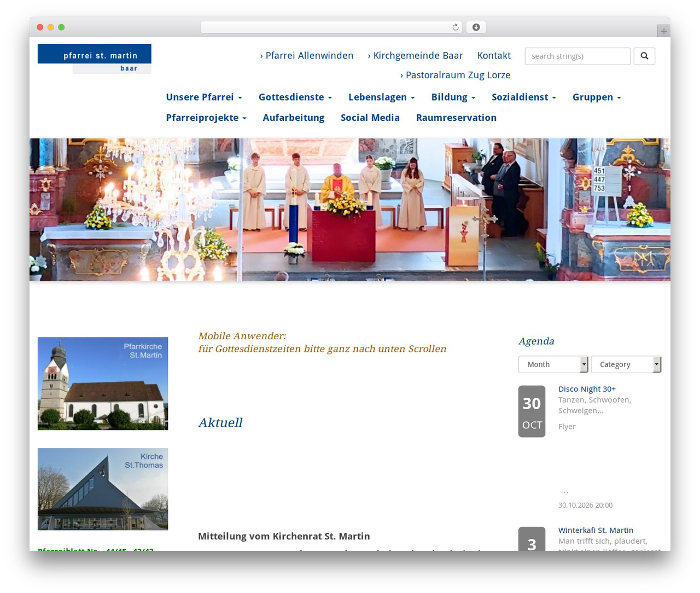Reload the page with refresh icon
The image size is (700, 593).
(x=456, y=27)
